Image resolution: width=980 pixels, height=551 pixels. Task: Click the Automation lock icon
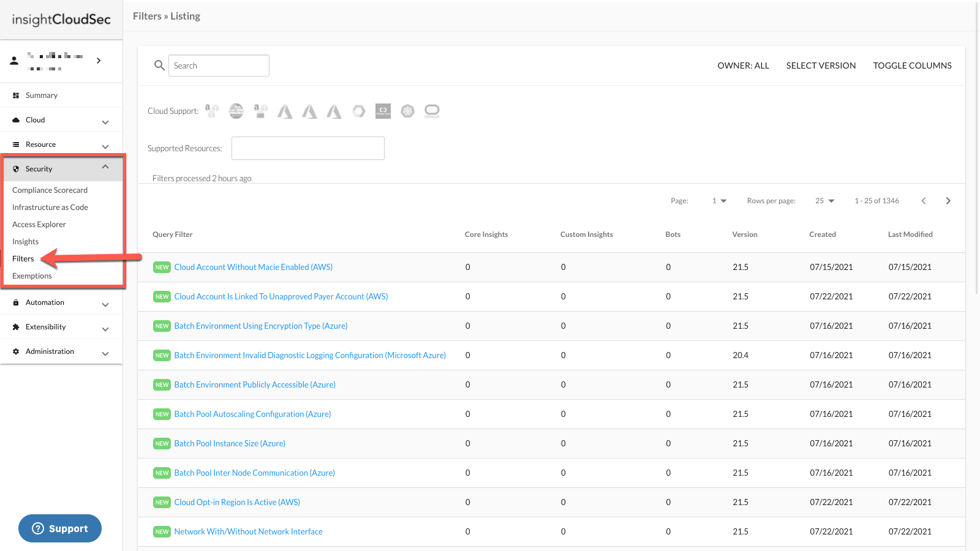coord(16,302)
